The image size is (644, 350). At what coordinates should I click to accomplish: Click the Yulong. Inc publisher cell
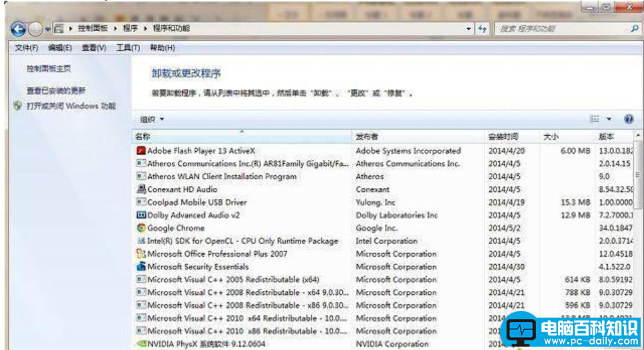[376, 202]
